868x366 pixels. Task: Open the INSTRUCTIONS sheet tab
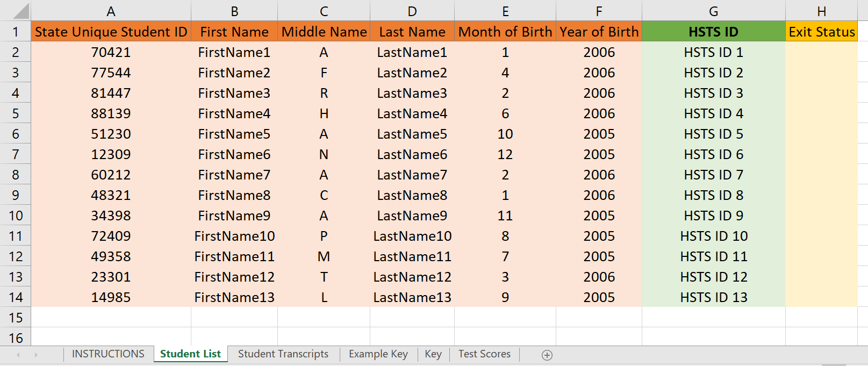coord(108,354)
